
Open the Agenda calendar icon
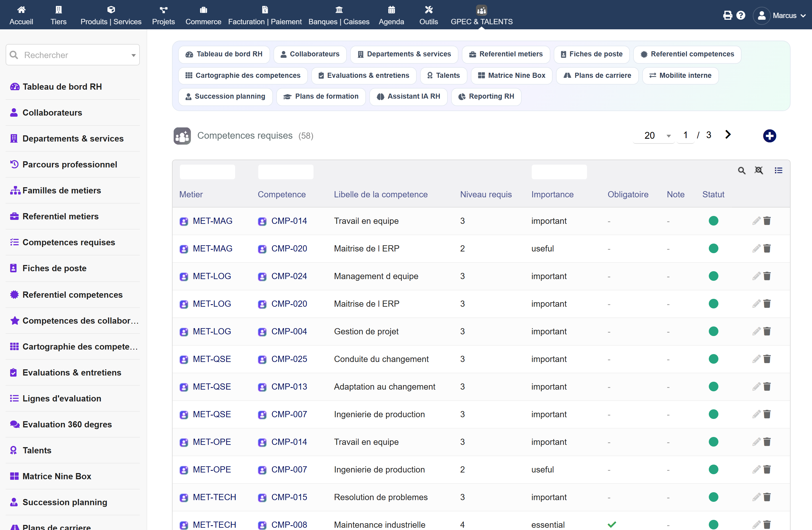tap(391, 10)
